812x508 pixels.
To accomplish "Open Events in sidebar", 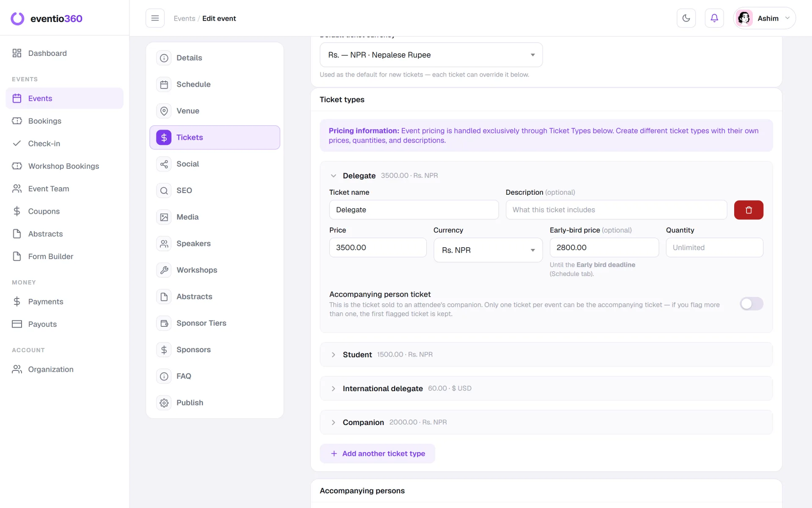I will pos(64,98).
